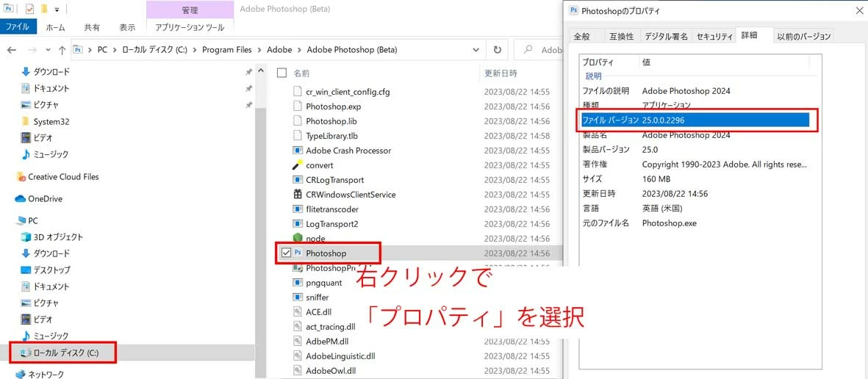Expand address bar previous locations dropdown
Viewport: 868px width, 379px height.
pos(476,50)
